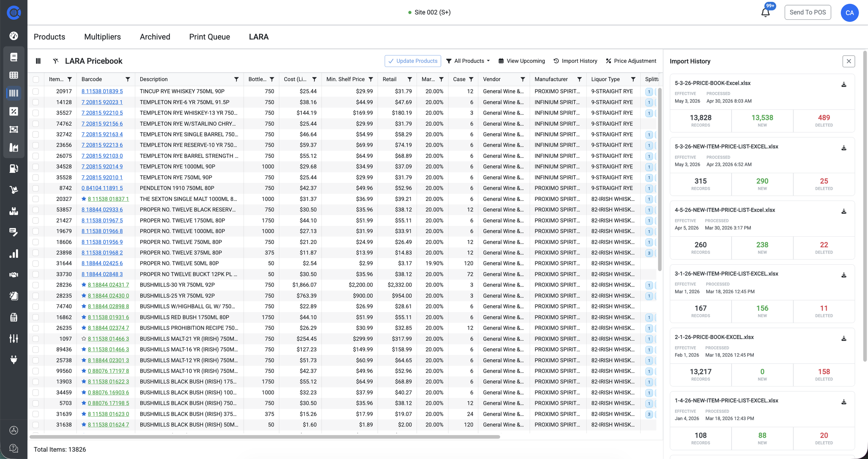Viewport: 868px width, 459px height.
Task: Open Price Adjustment
Action: [631, 61]
